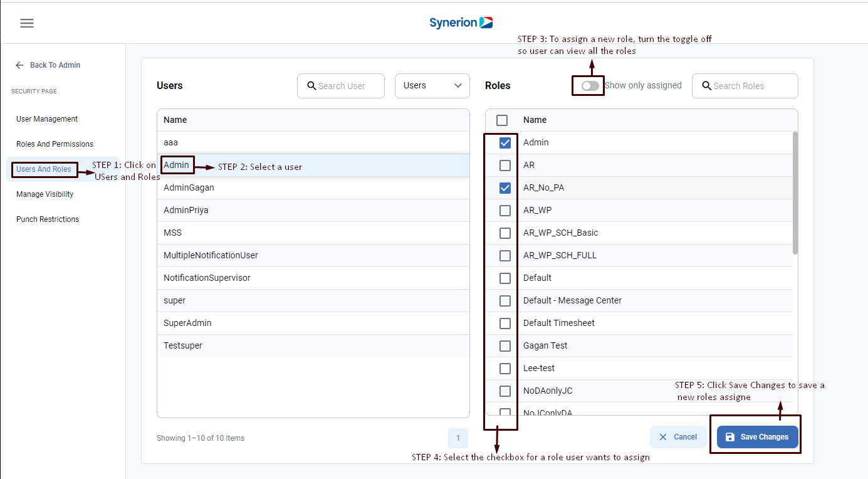Go to Manage Visibility

pos(44,194)
